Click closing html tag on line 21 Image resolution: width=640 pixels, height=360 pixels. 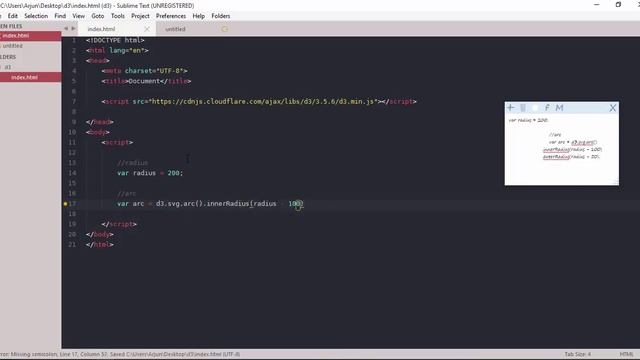pos(100,244)
